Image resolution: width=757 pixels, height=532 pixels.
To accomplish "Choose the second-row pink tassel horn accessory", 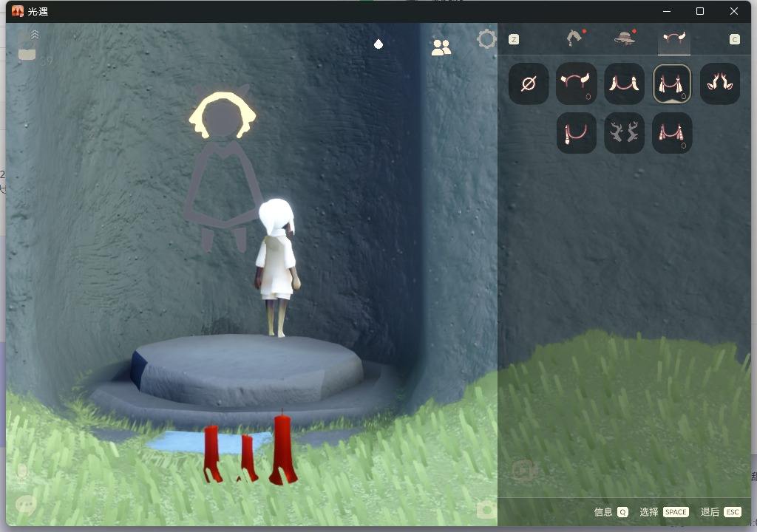I will [x=672, y=133].
